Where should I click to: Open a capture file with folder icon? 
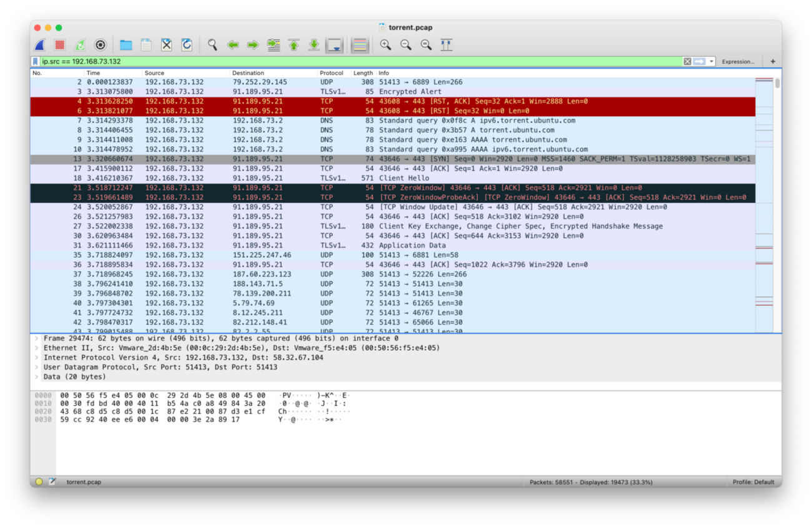126,45
